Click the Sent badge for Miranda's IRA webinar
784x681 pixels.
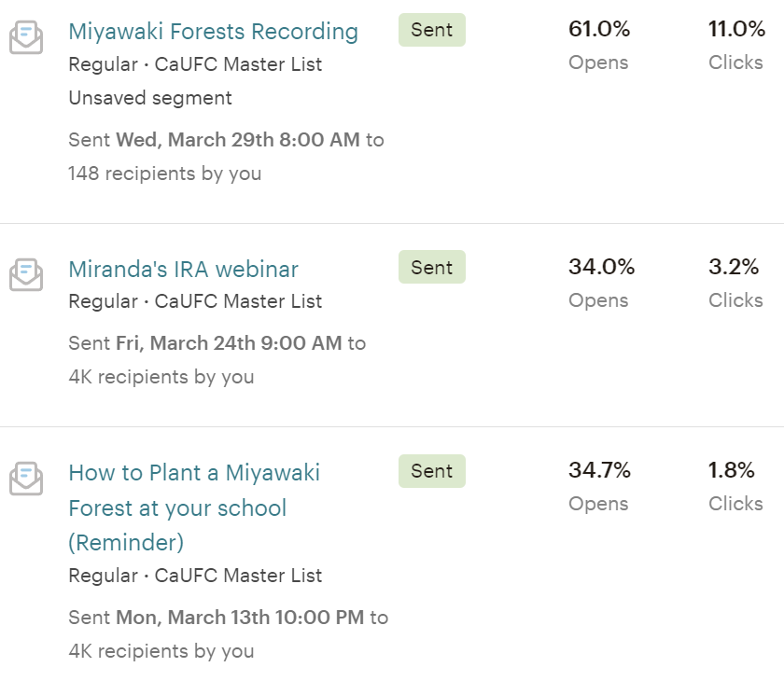pos(432,268)
